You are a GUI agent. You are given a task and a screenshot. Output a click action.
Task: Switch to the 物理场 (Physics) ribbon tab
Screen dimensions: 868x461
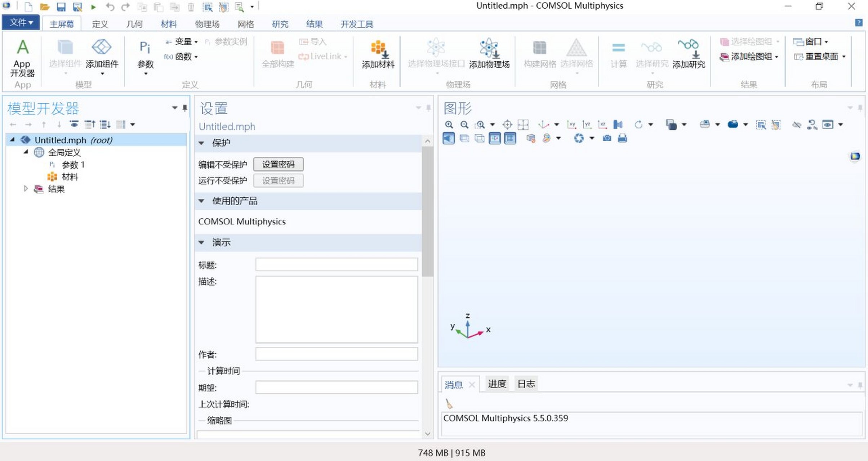[207, 24]
